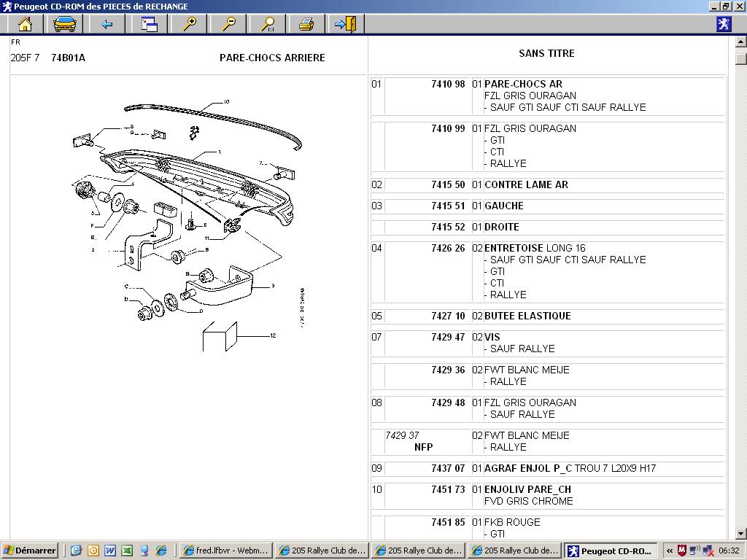The height and width of the screenshot is (560, 747).
Task: Open vehicle selection with the yellow car icon
Action: [65, 24]
